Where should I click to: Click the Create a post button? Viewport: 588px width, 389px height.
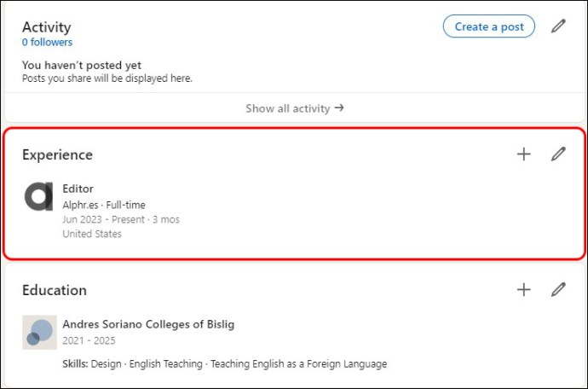click(x=488, y=26)
